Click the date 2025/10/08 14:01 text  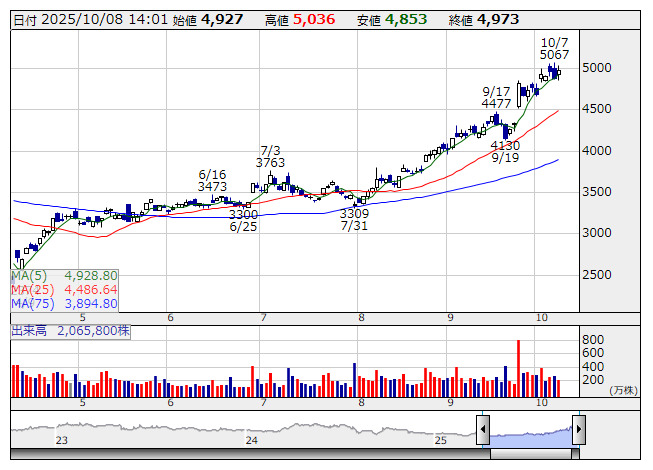pyautogui.click(x=104, y=20)
